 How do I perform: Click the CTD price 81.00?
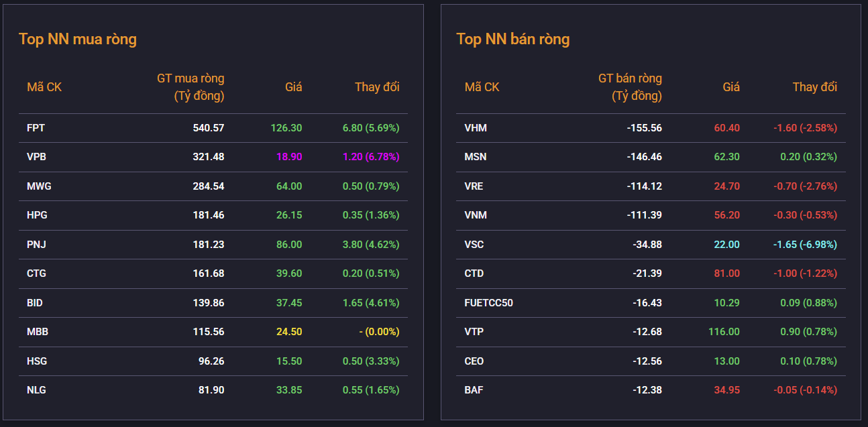(726, 273)
